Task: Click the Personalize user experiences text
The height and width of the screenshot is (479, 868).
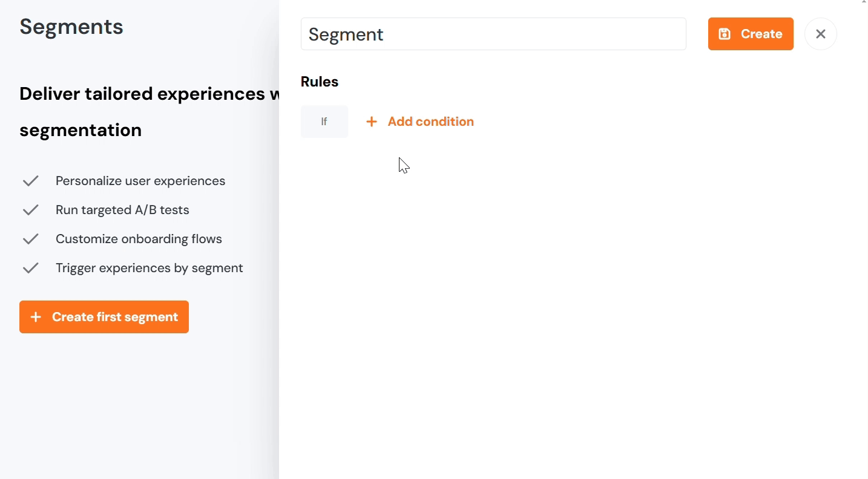Action: (x=140, y=181)
